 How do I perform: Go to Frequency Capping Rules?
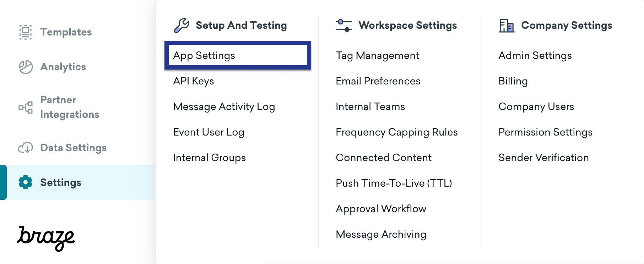coord(397,132)
